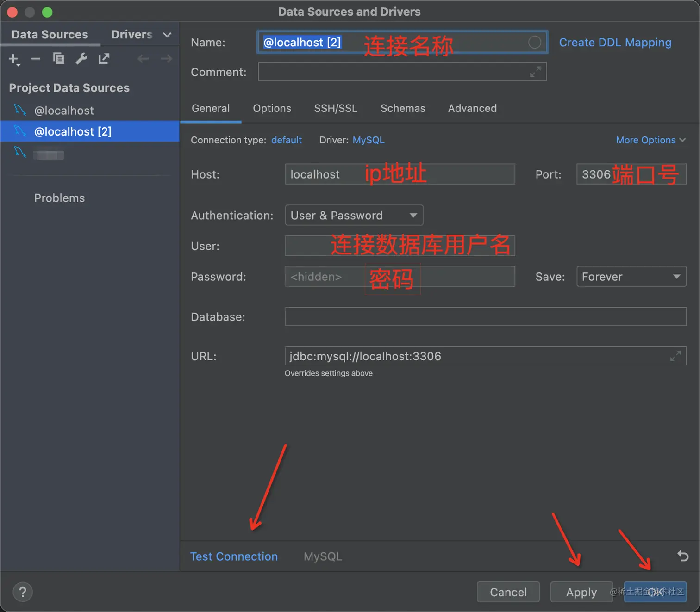Expand the Comment field
The height and width of the screenshot is (612, 700).
tap(535, 72)
